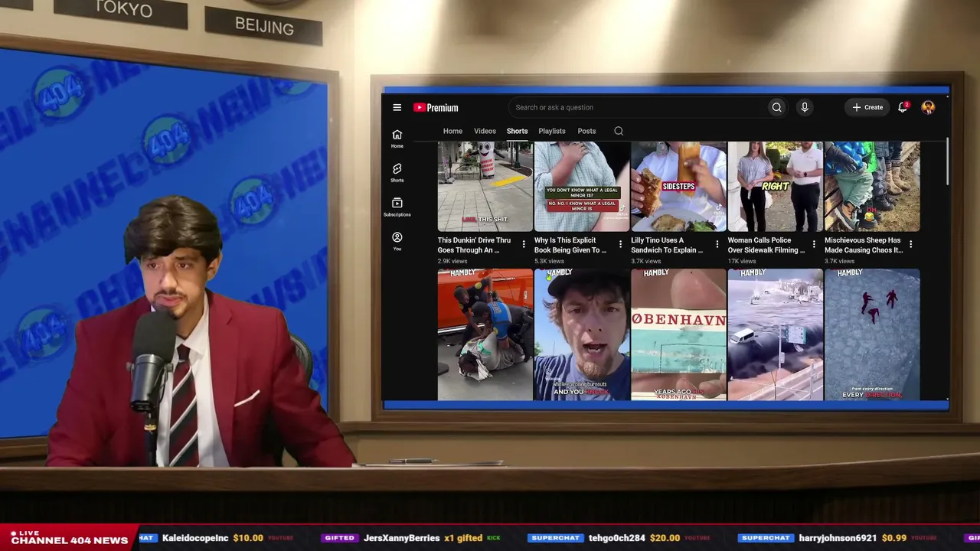Open the Create button menu
980x551 pixels.
867,108
